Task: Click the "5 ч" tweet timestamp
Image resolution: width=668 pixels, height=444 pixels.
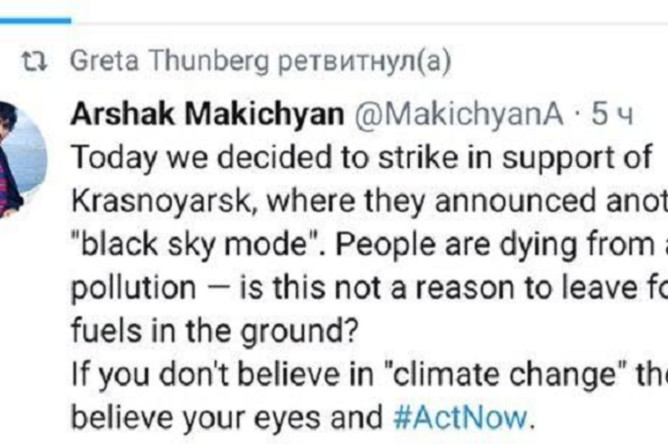Action: 612,115
